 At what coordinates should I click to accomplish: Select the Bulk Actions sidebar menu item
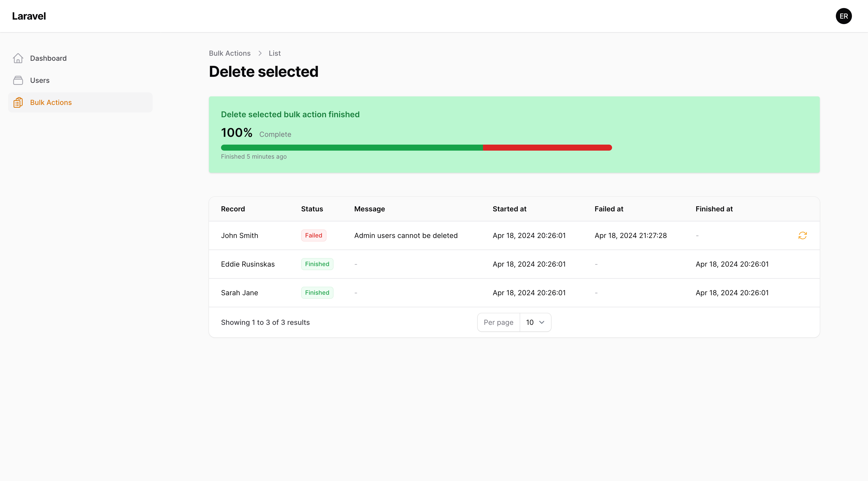point(51,102)
